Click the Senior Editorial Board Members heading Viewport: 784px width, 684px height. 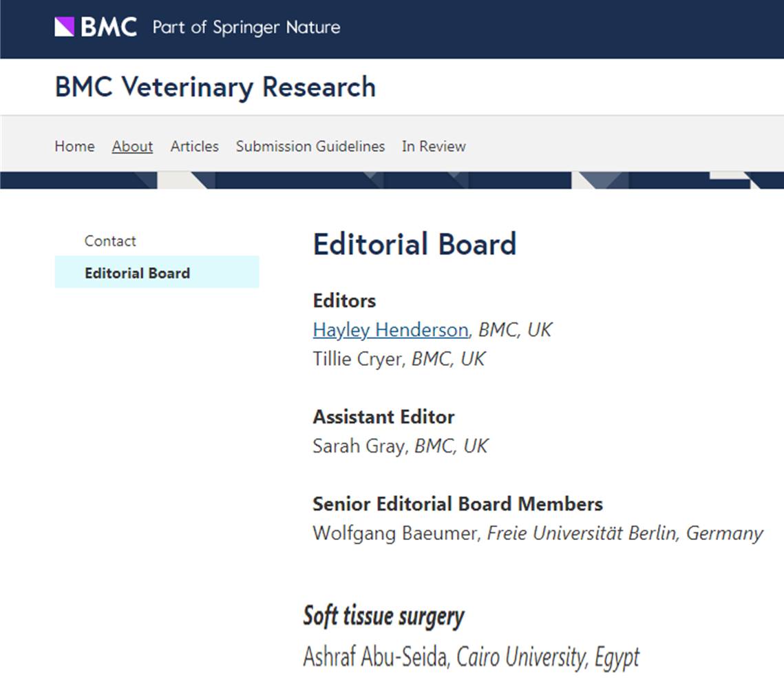[457, 504]
